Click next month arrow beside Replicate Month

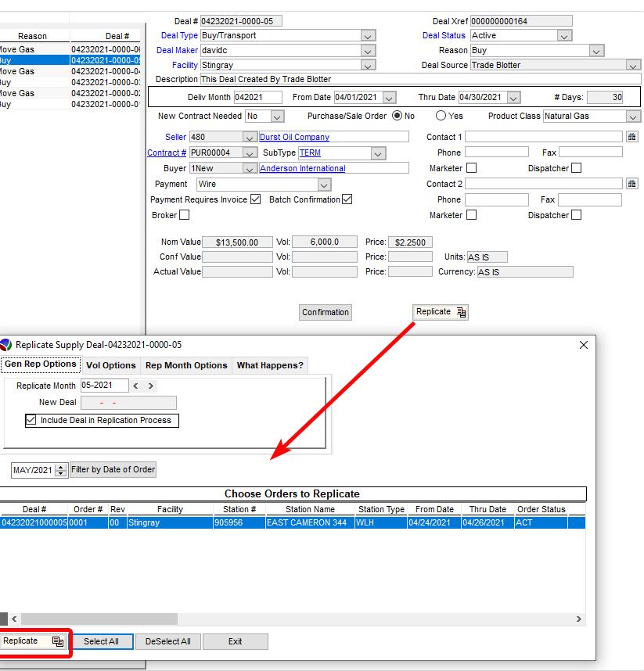pyautogui.click(x=150, y=386)
